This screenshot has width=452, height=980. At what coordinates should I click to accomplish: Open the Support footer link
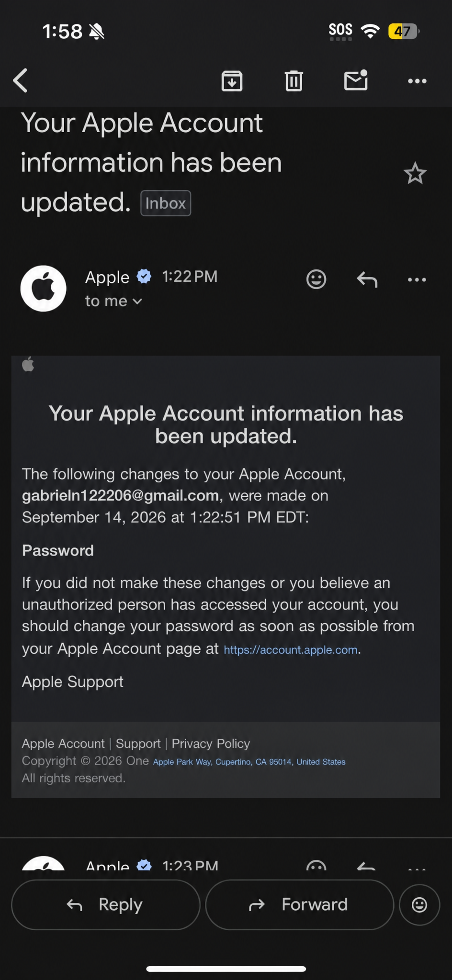pyautogui.click(x=138, y=743)
